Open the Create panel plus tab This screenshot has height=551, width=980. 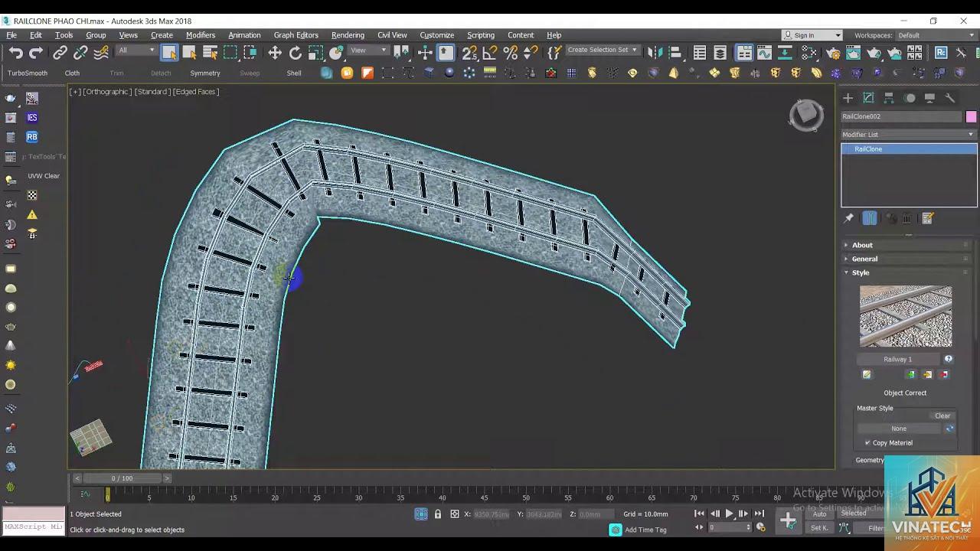848,98
